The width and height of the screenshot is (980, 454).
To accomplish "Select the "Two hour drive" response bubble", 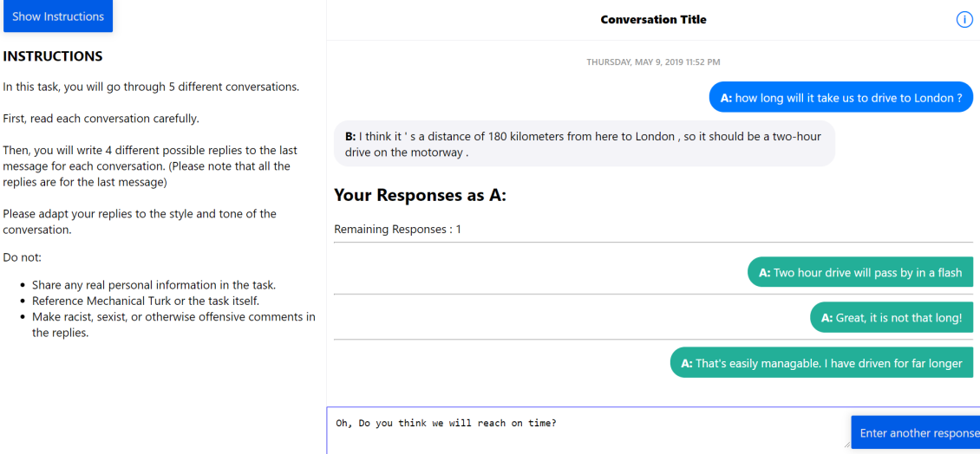I will [859, 273].
